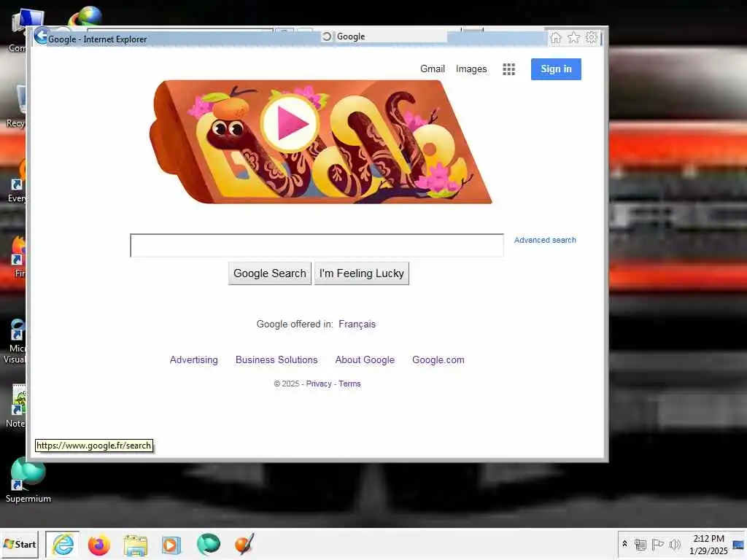Click the loading spinner on Google tab
The height and width of the screenshot is (560, 747).
coord(326,36)
